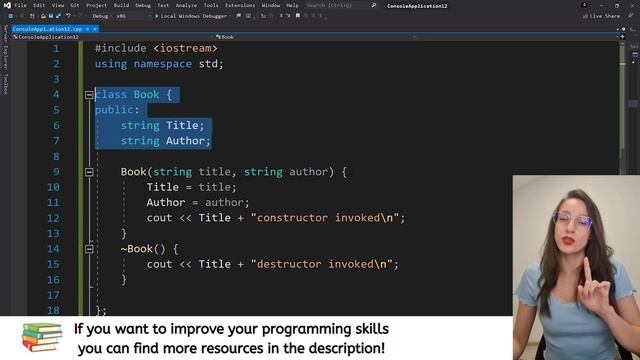Select the ConsoleAppl..ation12.cpp tab

[x=47, y=29]
